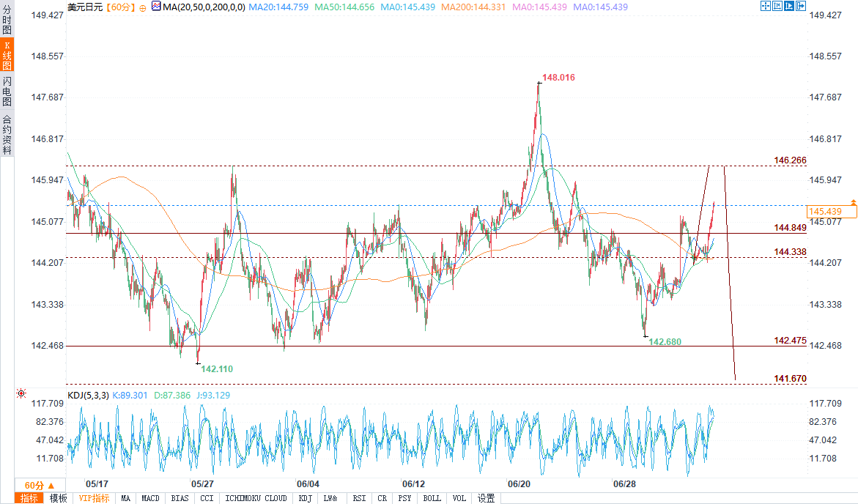Screen dimensions: 858x504
Task: Apply the CR indicator
Action: (382, 498)
